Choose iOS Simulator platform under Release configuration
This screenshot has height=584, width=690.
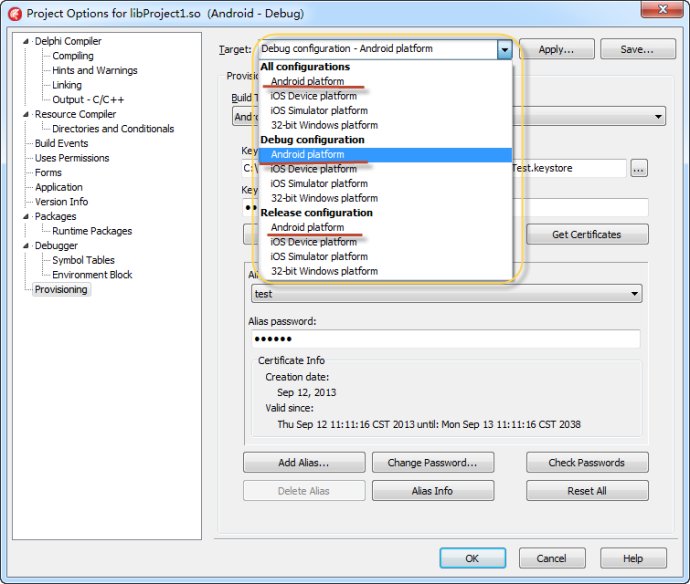[x=319, y=257]
